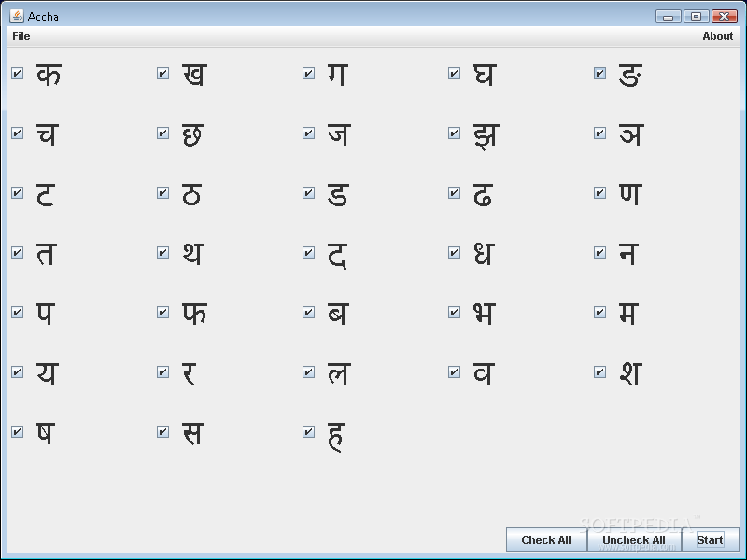Toggle the ङ letter checkbox
The image size is (747, 560).
pyautogui.click(x=600, y=74)
